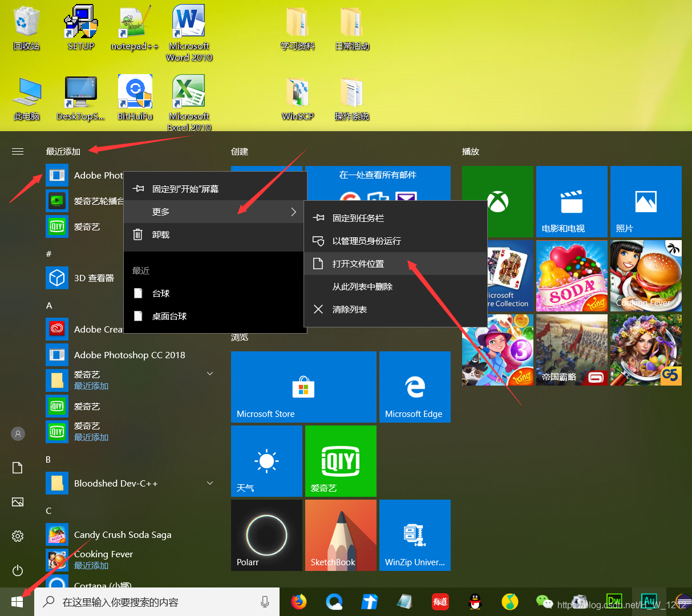This screenshot has height=616, width=692.
Task: Select the DeskTopS... desktop shortcut
Action: 80,98
